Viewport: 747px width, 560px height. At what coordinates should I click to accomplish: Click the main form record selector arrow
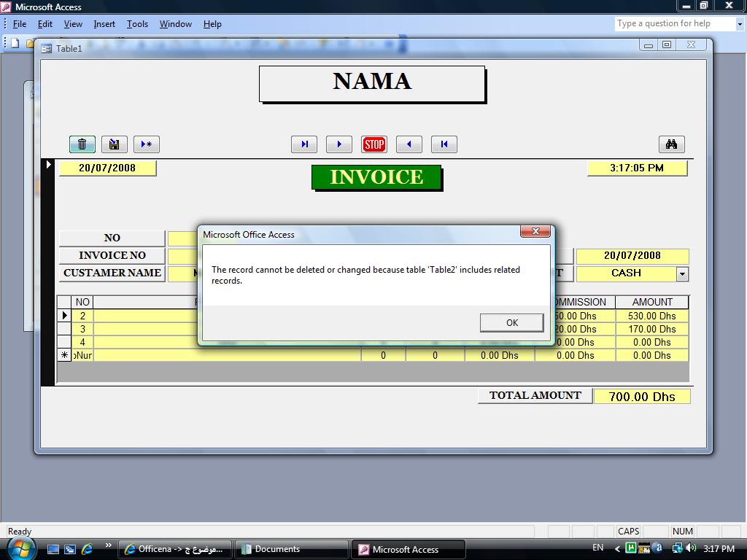pos(49,165)
